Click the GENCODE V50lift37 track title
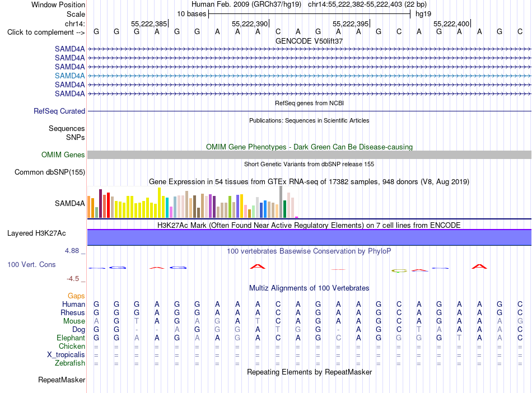532x393 pixels. [309, 41]
